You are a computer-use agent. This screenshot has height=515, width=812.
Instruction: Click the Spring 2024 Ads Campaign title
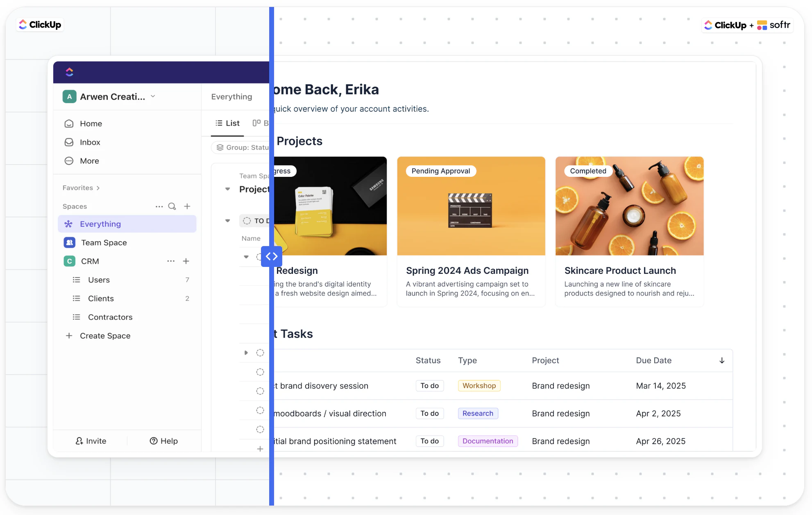pyautogui.click(x=467, y=271)
